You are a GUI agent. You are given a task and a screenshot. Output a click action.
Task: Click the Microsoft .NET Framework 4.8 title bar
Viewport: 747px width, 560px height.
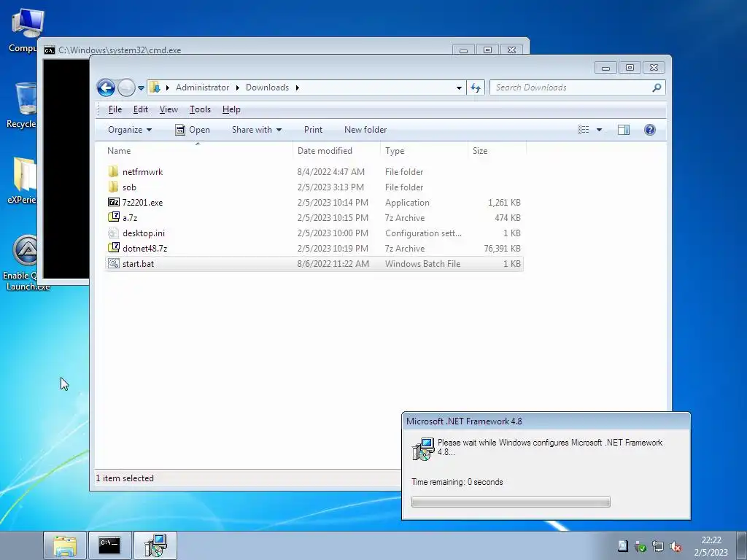pos(546,421)
